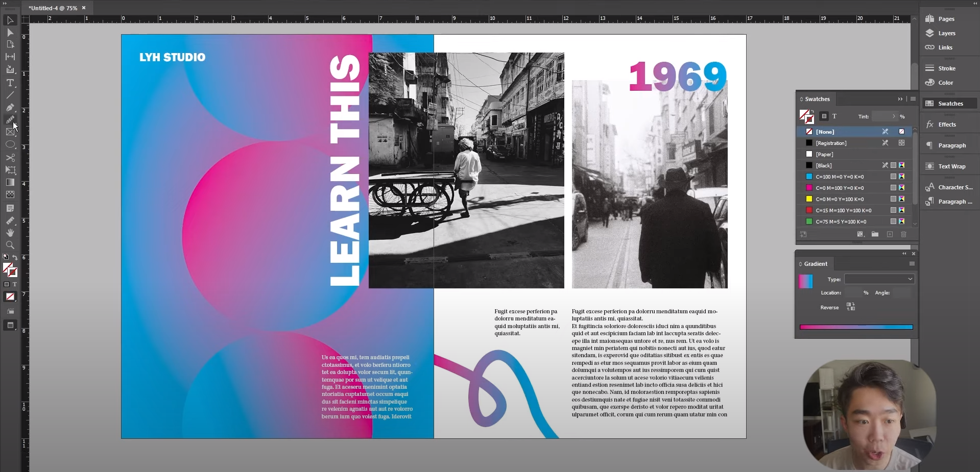This screenshot has width=980, height=472.
Task: Open the swatch views grid icon
Action: point(861,234)
